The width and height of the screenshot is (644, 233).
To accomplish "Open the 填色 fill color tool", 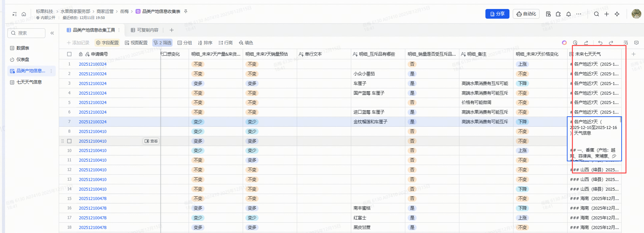I will coord(246,43).
